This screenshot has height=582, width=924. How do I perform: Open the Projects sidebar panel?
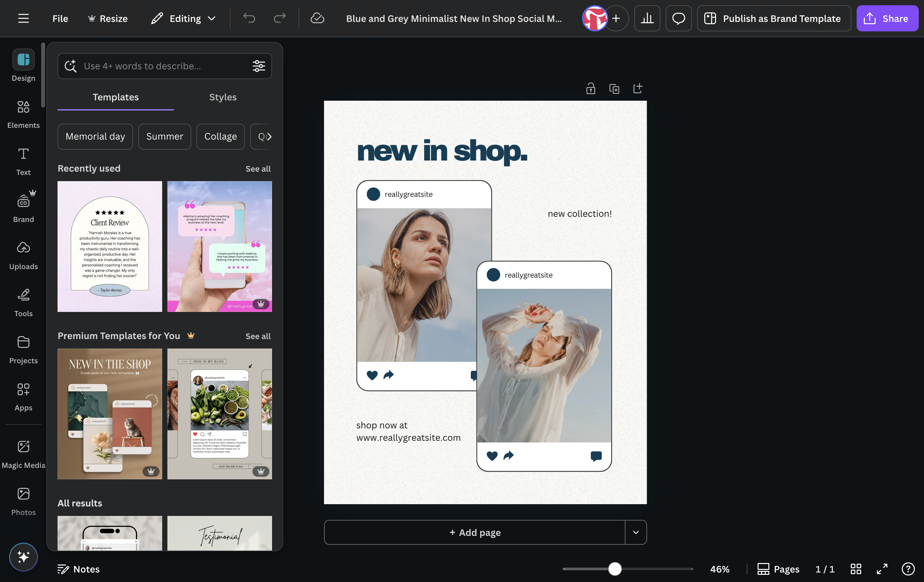24,350
